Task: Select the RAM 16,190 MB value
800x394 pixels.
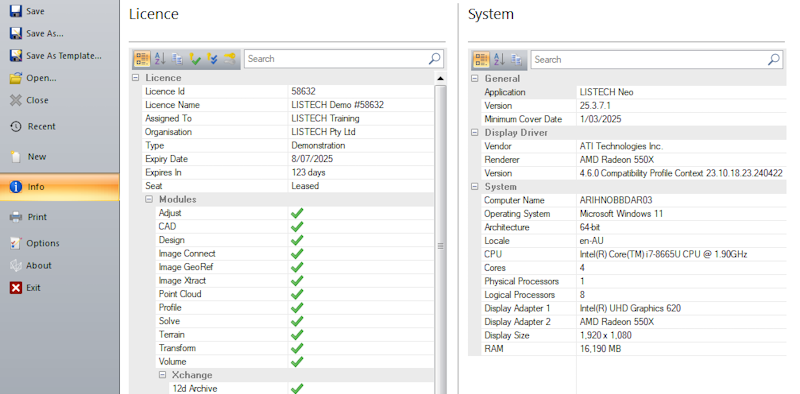Action: click(x=601, y=349)
